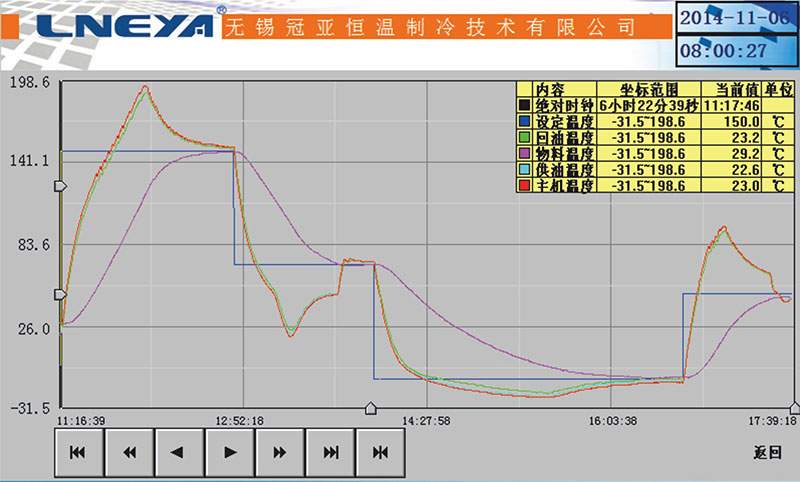Select the cyan 供油温度 legend swatch
This screenshot has width=800, height=482.
pyautogui.click(x=523, y=170)
